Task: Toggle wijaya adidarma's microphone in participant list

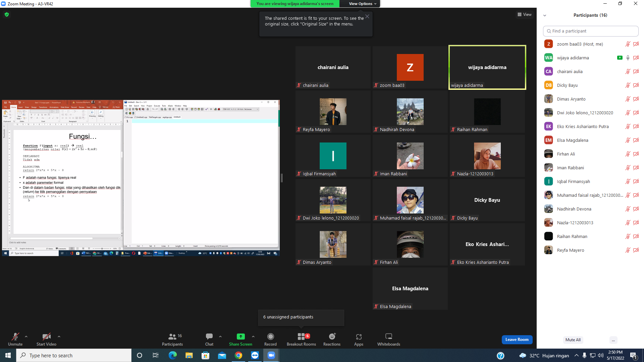Action: [628, 58]
